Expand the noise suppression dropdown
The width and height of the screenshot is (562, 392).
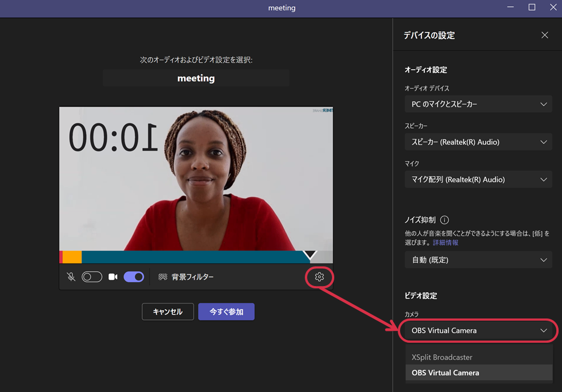point(478,260)
